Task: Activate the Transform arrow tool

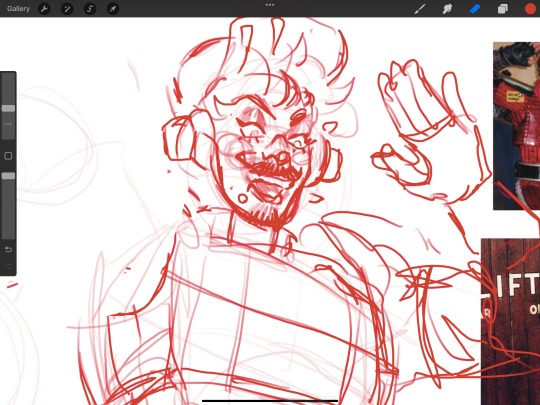Action: 113,9
